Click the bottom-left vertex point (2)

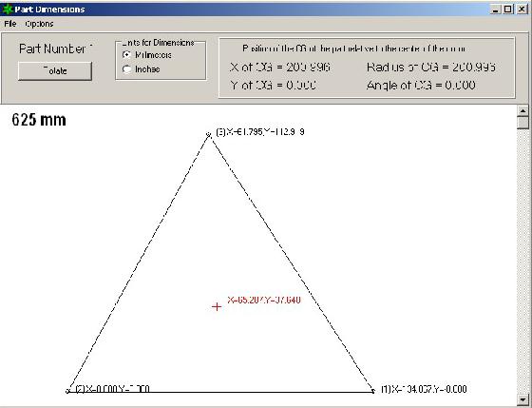(67, 391)
